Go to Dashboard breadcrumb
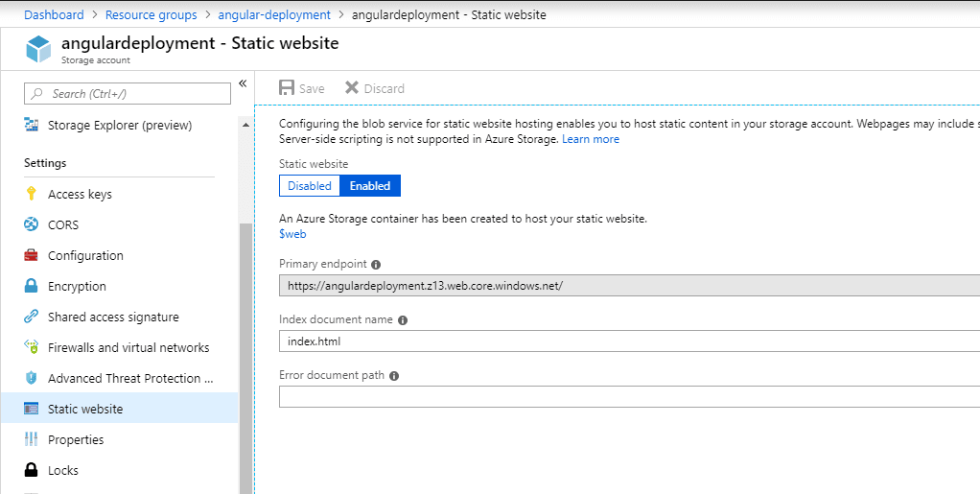Viewport: 980px width, 494px height. coord(54,14)
